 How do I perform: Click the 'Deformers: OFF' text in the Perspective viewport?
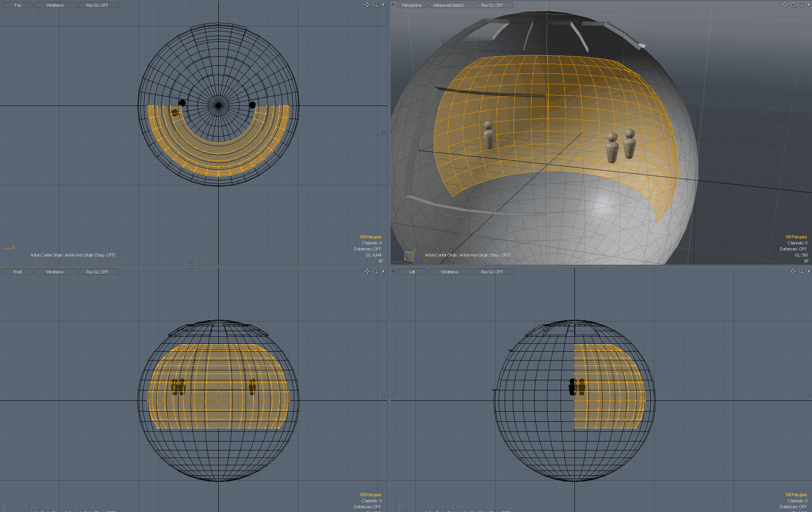793,249
